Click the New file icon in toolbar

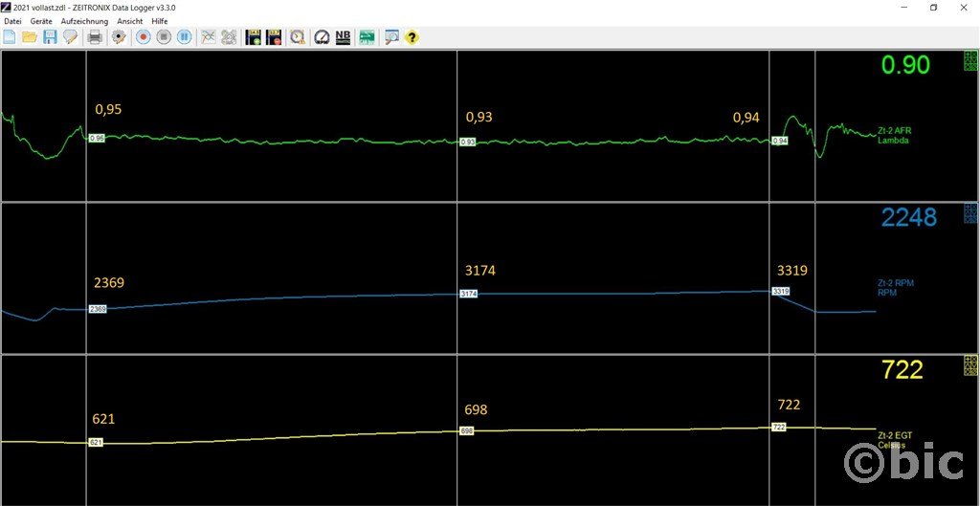click(x=10, y=37)
